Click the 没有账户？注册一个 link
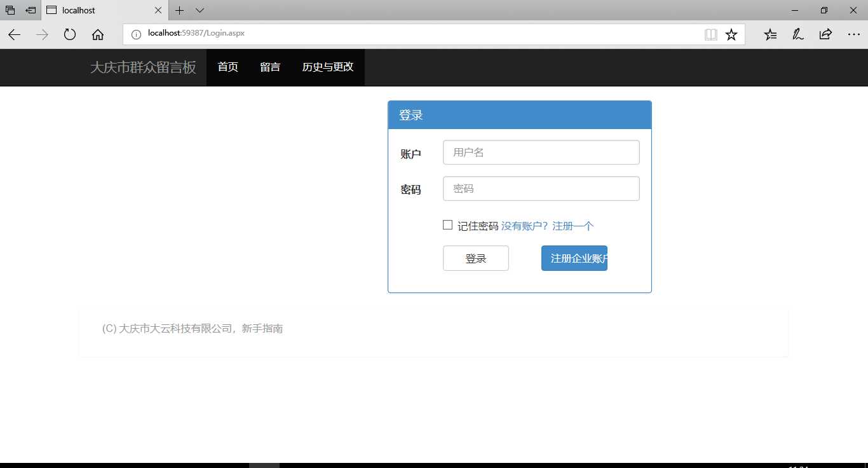Image resolution: width=868 pixels, height=468 pixels. pyautogui.click(x=547, y=226)
